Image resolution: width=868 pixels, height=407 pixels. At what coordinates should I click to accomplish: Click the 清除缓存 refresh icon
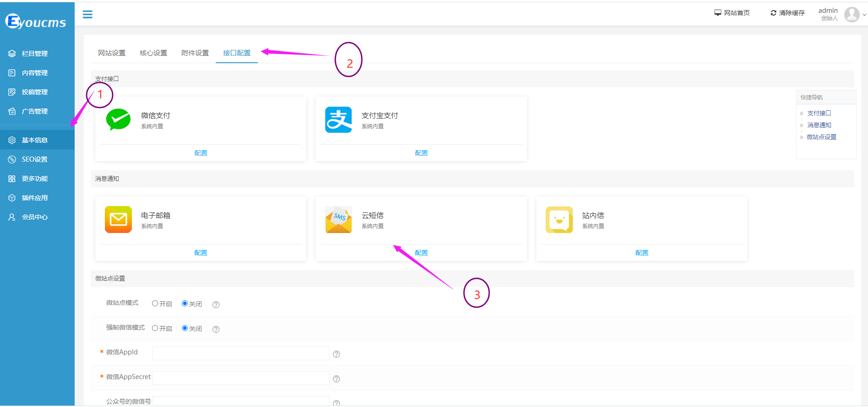(x=774, y=13)
